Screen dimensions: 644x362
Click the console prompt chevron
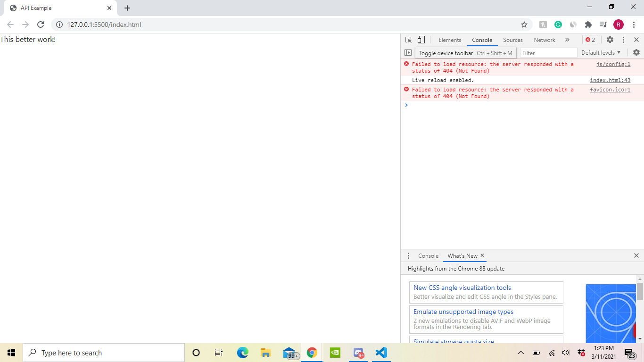click(x=406, y=105)
